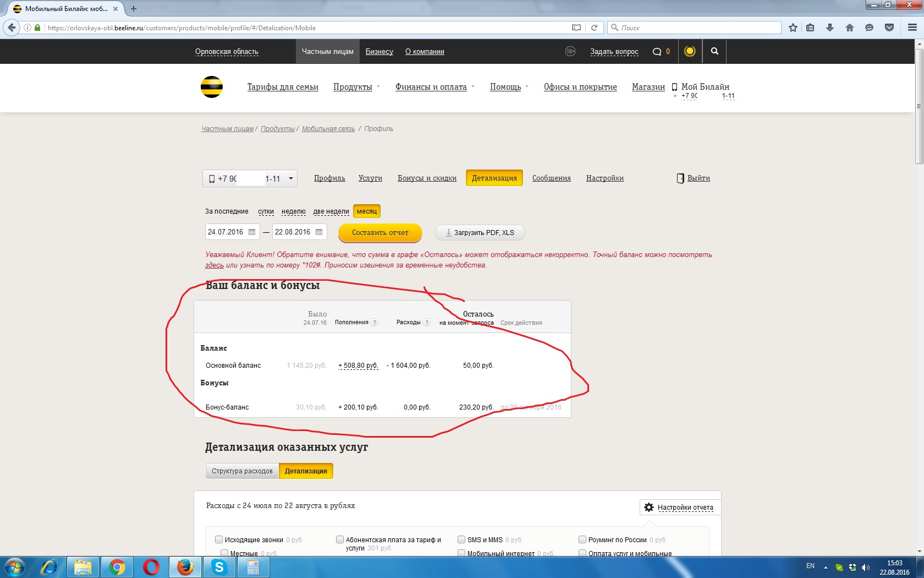Check the Местные checkbox
The height and width of the screenshot is (578, 924).
pyautogui.click(x=224, y=553)
